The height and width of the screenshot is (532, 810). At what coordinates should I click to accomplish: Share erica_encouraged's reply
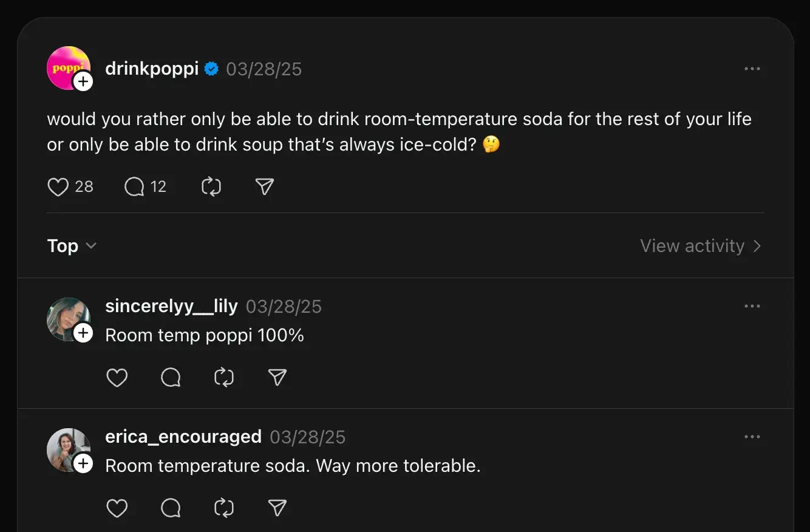[277, 508]
